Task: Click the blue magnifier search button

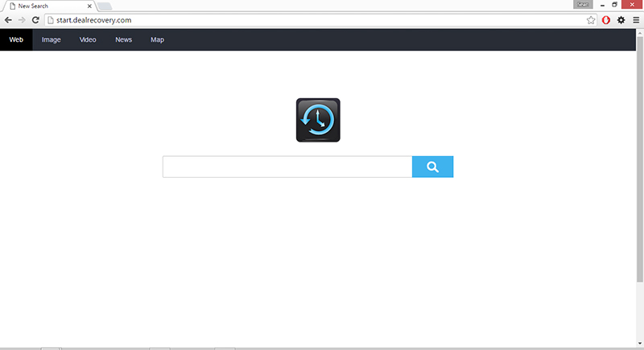Action: point(432,167)
